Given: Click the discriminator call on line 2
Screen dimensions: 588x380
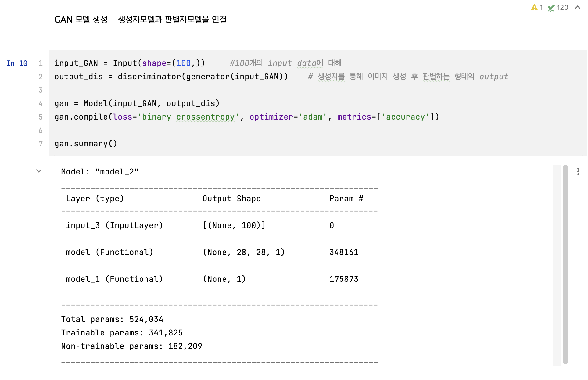Looking at the screenshot, I should pos(149,77).
